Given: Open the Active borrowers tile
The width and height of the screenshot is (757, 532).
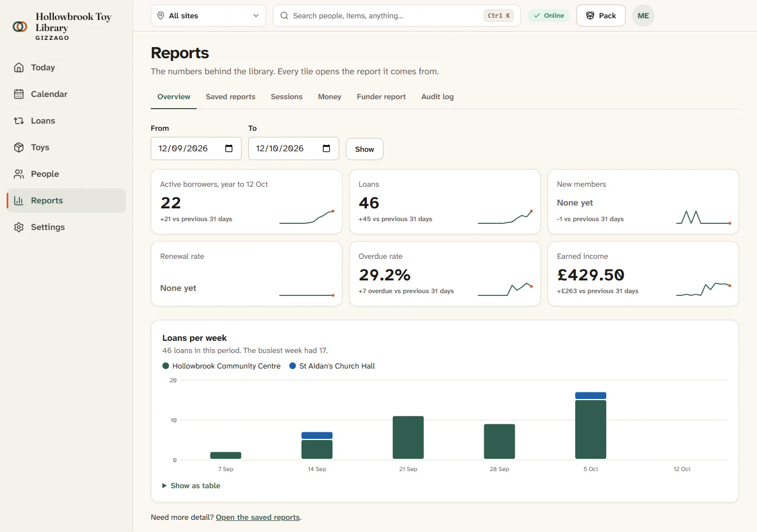Looking at the screenshot, I should (x=247, y=202).
